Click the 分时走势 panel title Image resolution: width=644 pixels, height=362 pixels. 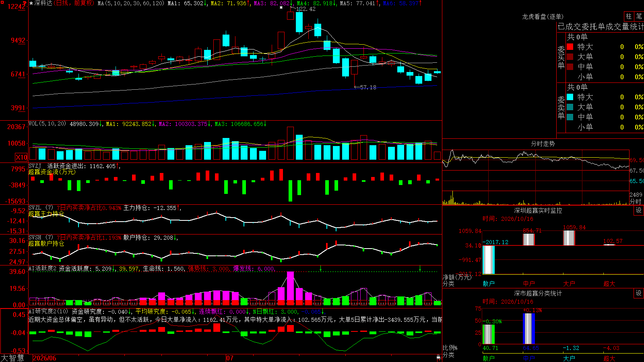click(543, 144)
